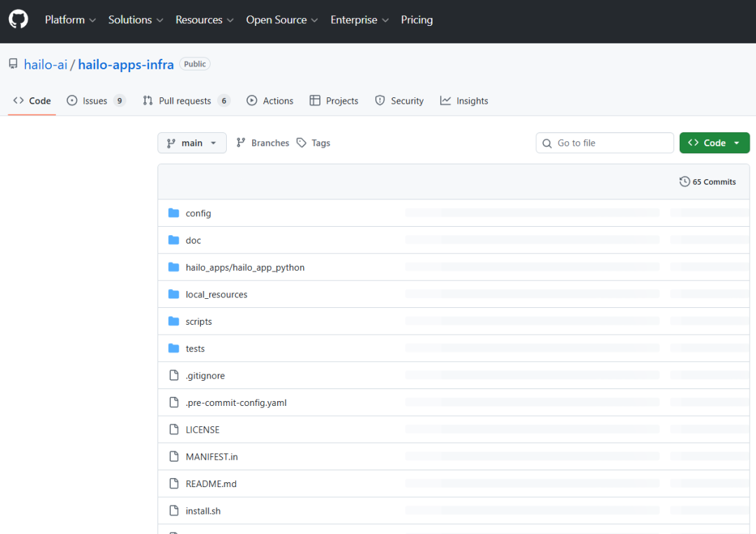Image resolution: width=756 pixels, height=534 pixels.
Task: Open the .gitignore file
Action: (x=205, y=375)
